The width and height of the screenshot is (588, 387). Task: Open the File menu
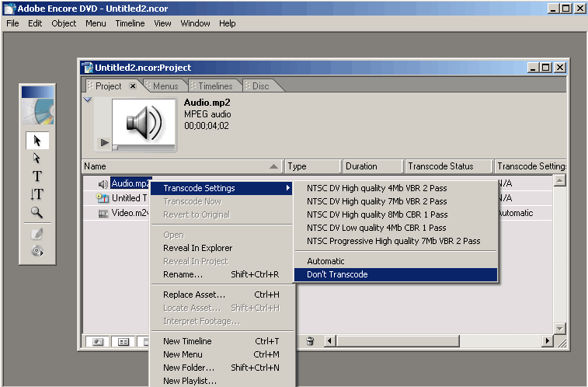coord(12,23)
